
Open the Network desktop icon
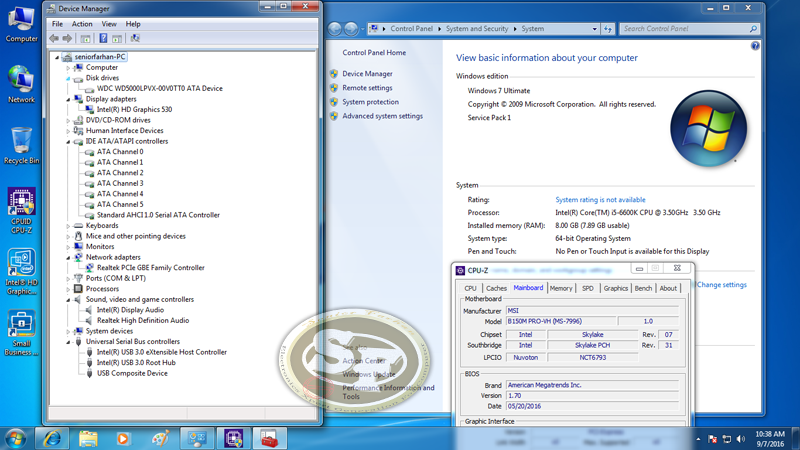pyautogui.click(x=21, y=85)
